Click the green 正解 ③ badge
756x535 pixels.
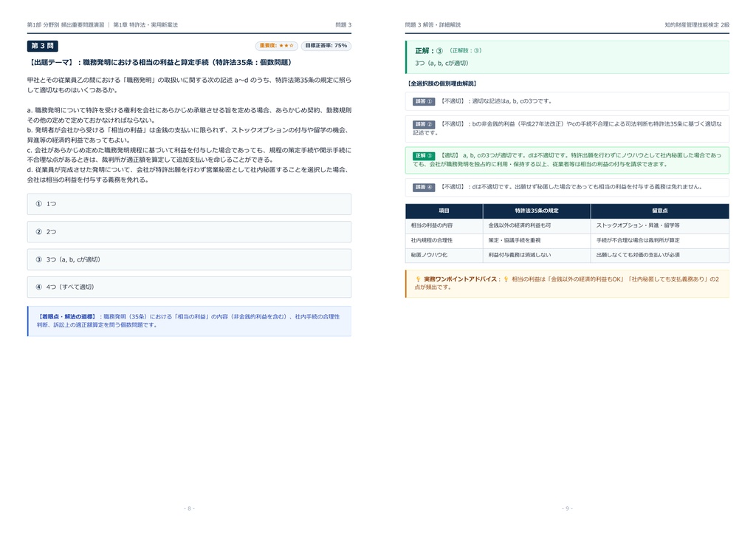[424, 155]
